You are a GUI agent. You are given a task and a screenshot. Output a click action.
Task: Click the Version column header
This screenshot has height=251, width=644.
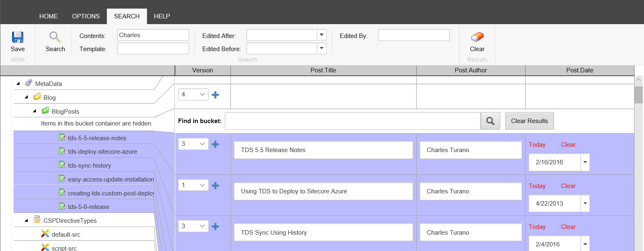tap(203, 70)
